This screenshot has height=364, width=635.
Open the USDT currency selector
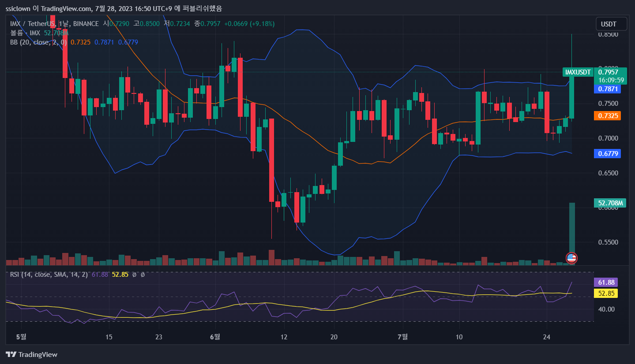click(612, 24)
